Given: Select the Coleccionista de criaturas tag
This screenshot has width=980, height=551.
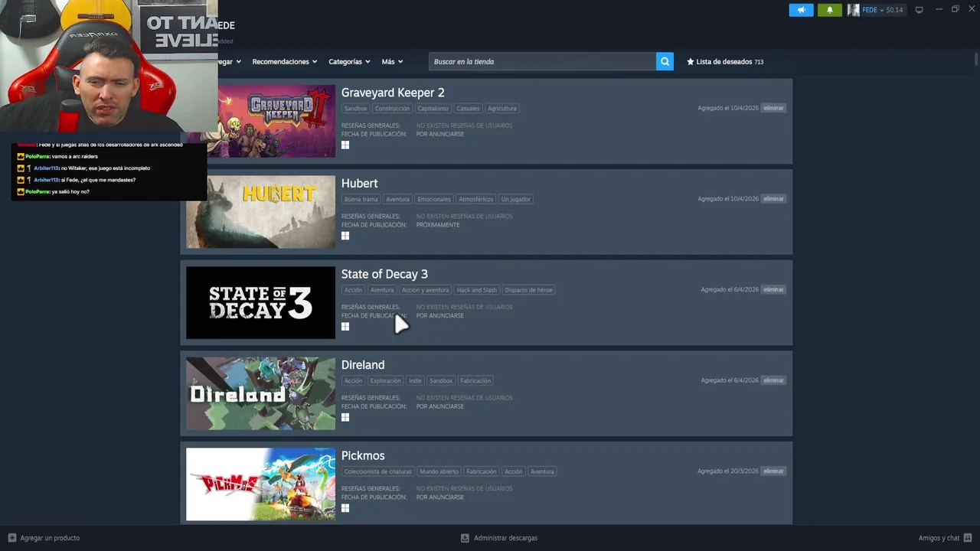Looking at the screenshot, I should 377,472.
